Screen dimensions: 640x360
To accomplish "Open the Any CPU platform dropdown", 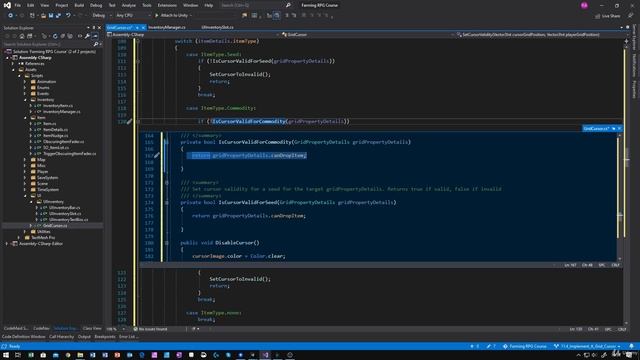I will click(133, 16).
